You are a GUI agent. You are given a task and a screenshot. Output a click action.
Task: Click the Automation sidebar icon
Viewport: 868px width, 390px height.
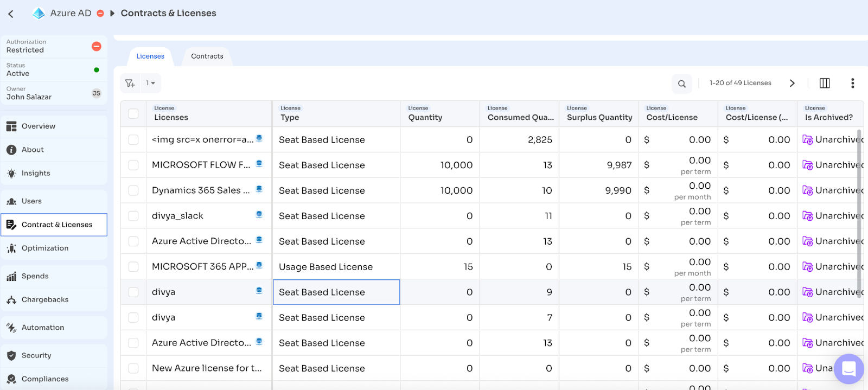click(11, 328)
